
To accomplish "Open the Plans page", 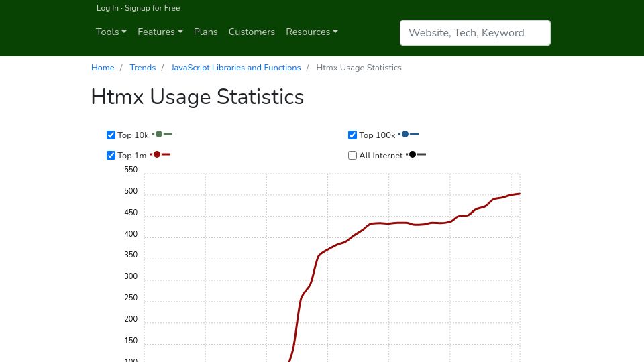I will coord(205,32).
